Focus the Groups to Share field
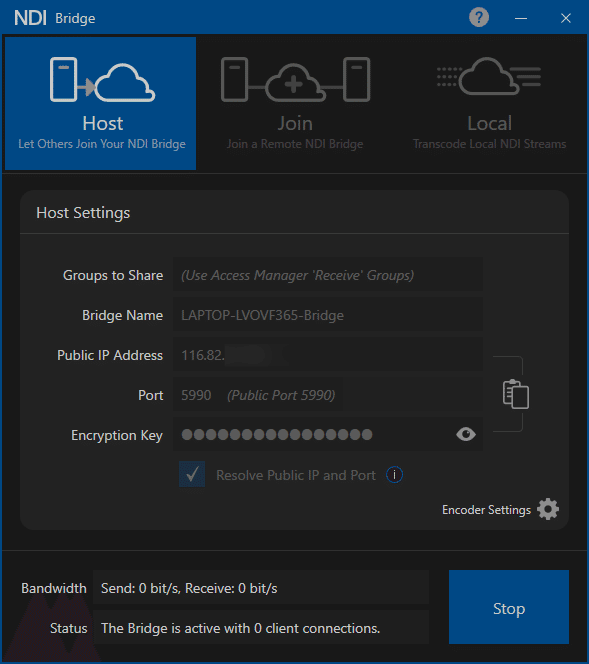This screenshot has height=664, width=589. tap(327, 275)
